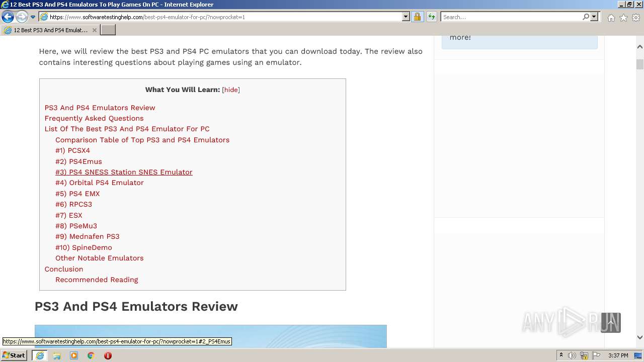Image resolution: width=644 pixels, height=362 pixels.
Task: Open the recent pages dropdown arrow
Action: pyautogui.click(x=33, y=17)
